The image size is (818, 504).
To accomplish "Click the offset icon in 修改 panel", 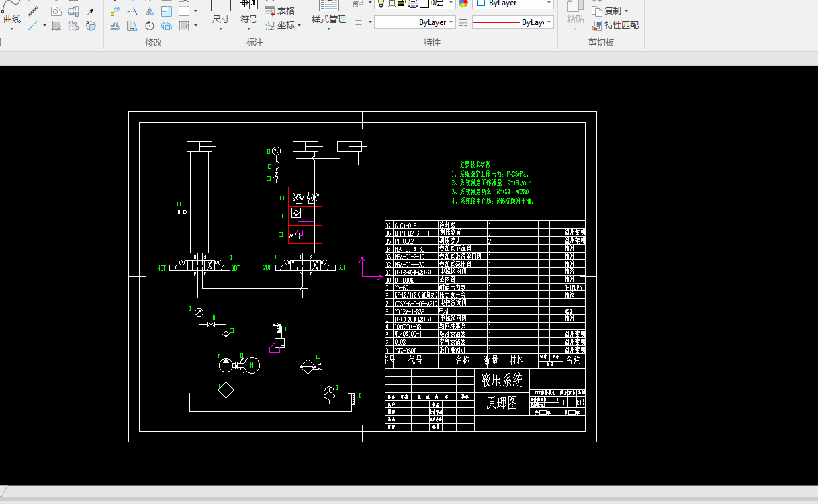I will 115,26.
